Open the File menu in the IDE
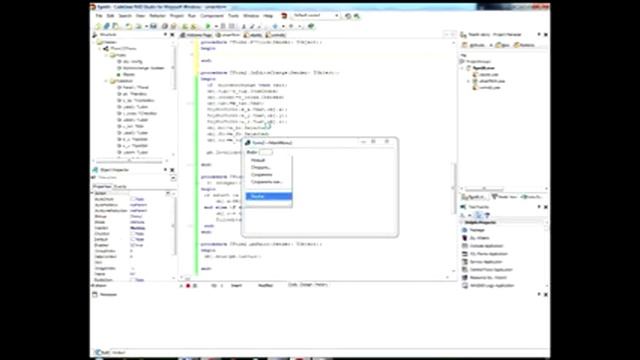Viewport: 640px width, 360px height. click(99, 16)
